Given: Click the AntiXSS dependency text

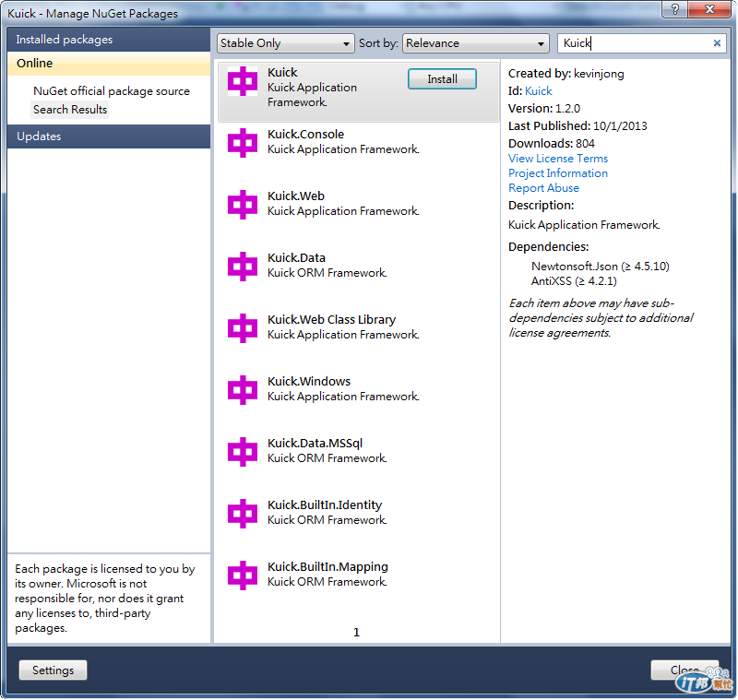Looking at the screenshot, I should pyautogui.click(x=574, y=281).
